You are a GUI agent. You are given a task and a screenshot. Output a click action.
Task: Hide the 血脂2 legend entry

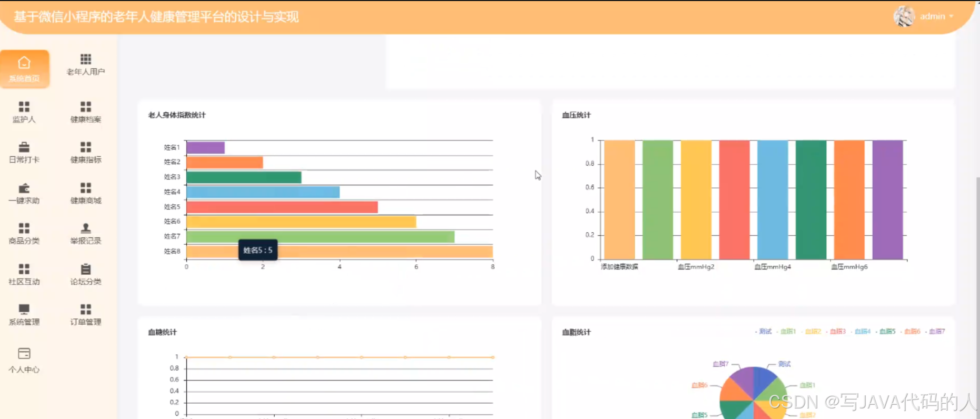coord(811,332)
